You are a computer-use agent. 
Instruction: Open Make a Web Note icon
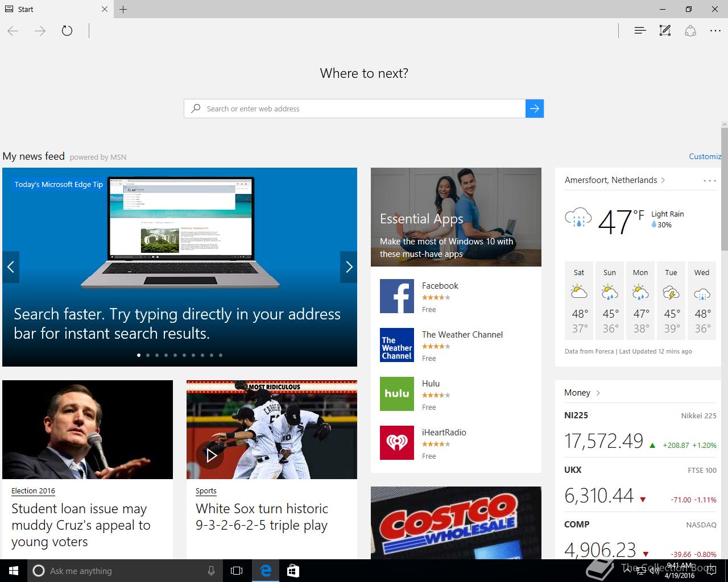665,31
